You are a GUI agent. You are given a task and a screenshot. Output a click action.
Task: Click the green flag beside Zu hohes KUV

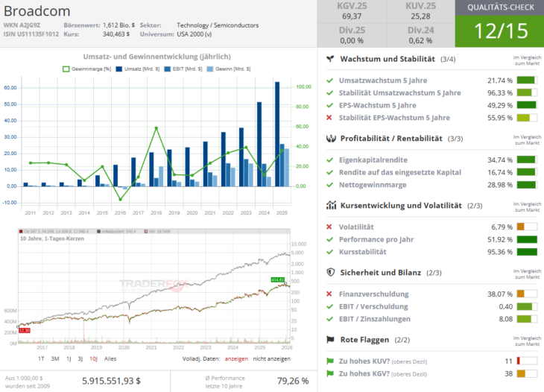[329, 361]
